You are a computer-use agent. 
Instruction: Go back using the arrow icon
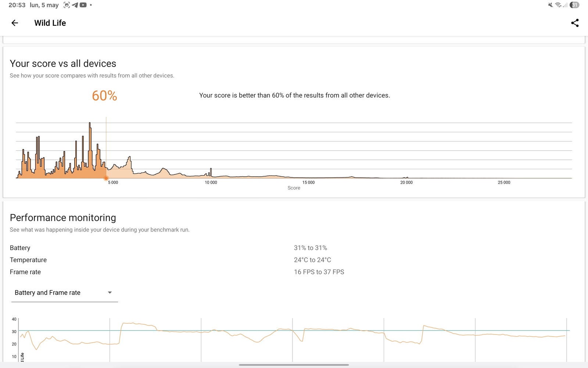[x=15, y=23]
